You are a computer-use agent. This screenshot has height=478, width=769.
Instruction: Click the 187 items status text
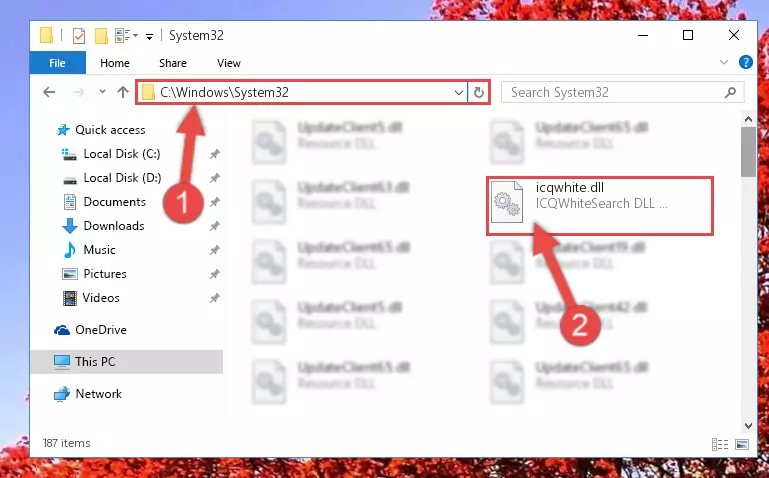67,443
